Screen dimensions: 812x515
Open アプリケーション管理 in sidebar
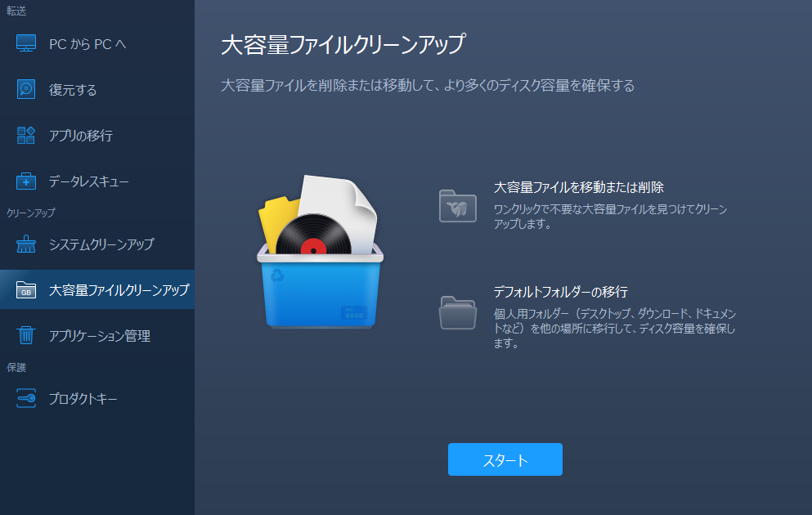click(97, 335)
